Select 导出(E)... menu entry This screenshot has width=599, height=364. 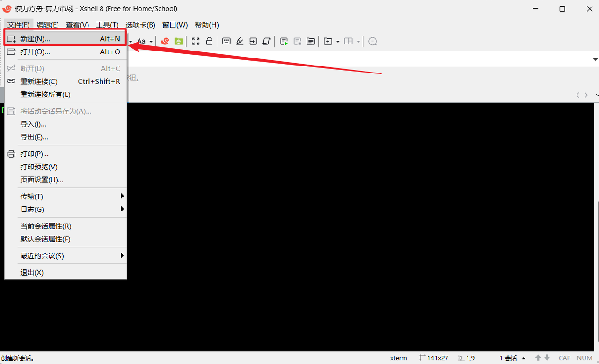pos(66,138)
